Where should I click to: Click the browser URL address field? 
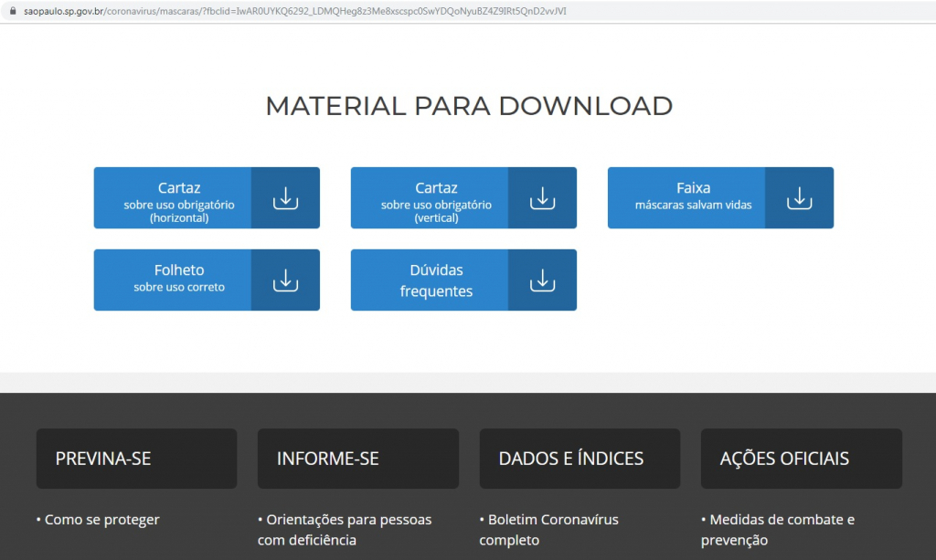pos(468,11)
